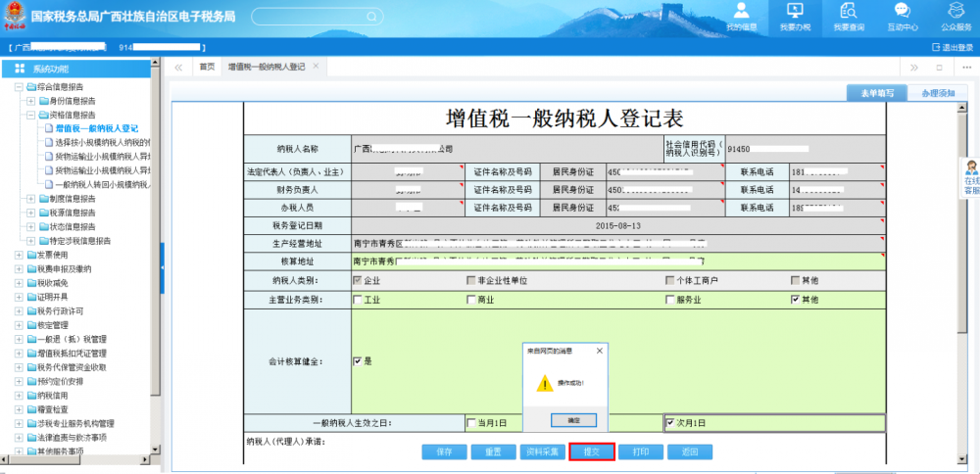Viewport: 980px width, 474px height.
Task: Click the 提交 submit button
Action: tap(592, 451)
